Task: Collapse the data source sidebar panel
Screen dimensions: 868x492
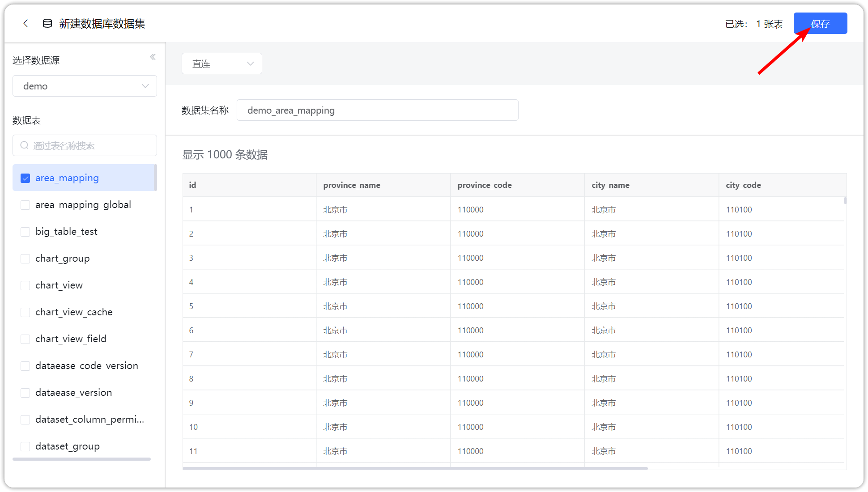Action: click(153, 57)
